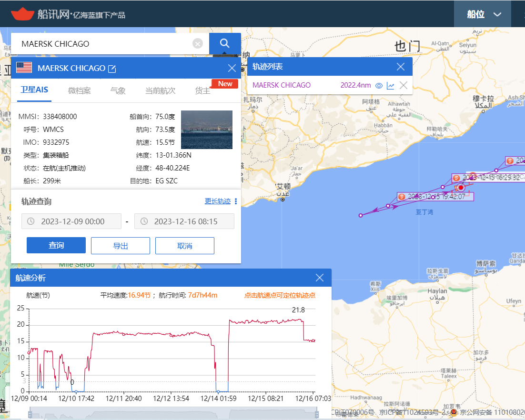Open the start date 2023-12-09 00:00 picker
The height and width of the screenshot is (420, 525).
71,221
